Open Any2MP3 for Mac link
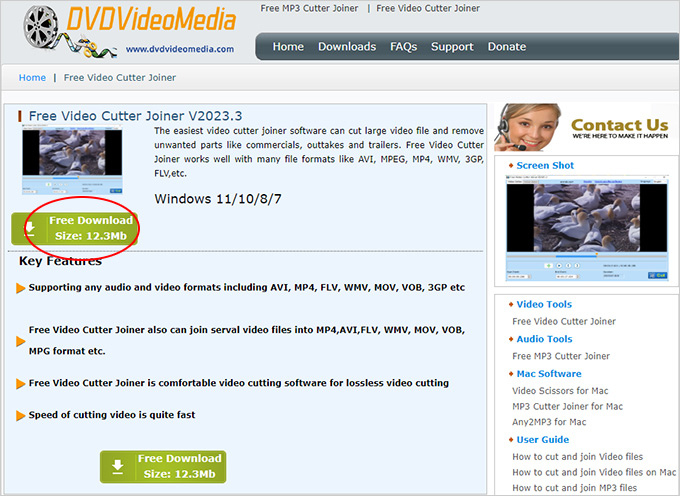The width and height of the screenshot is (680, 496). coord(549,422)
